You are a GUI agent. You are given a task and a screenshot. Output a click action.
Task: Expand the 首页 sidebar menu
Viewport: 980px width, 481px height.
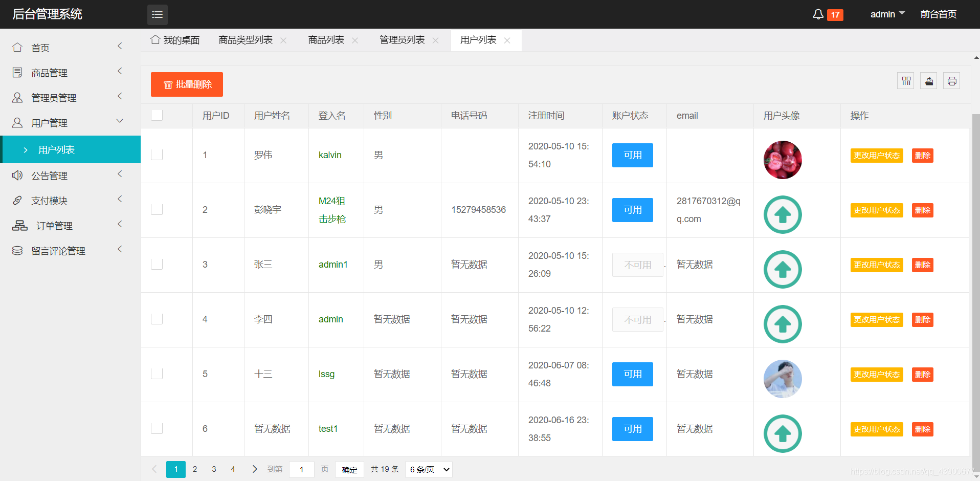[120, 46]
